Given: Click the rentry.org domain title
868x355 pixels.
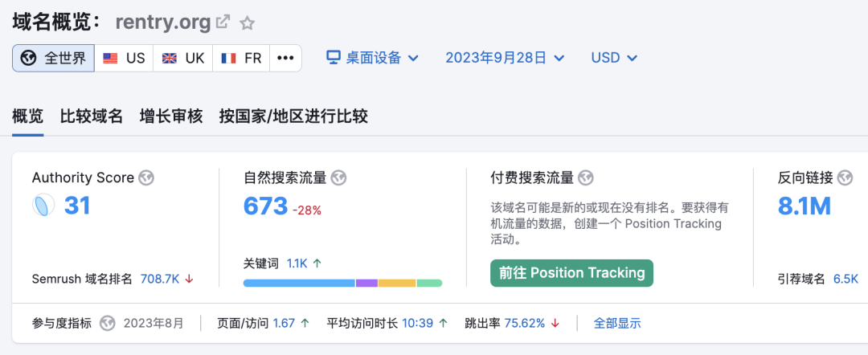Looking at the screenshot, I should [163, 22].
